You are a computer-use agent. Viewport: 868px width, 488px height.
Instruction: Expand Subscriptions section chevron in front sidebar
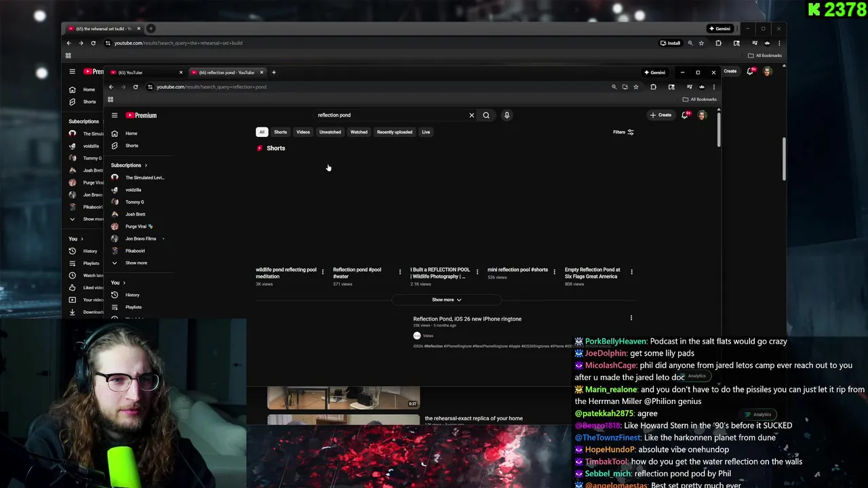(145, 165)
